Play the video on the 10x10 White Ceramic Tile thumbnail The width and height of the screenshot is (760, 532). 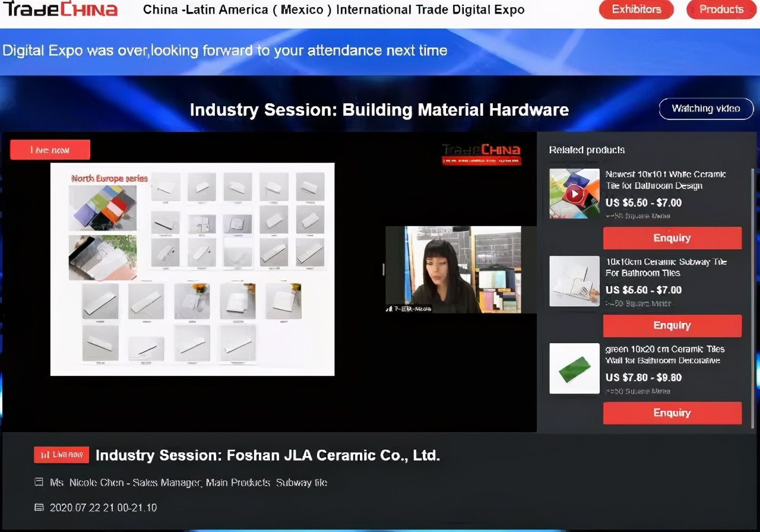pos(574,194)
